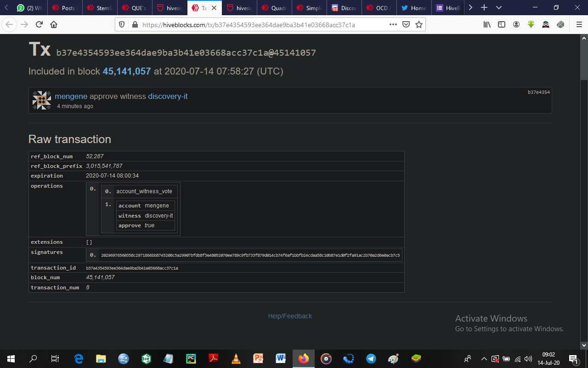Click the account_witness_vote operation text
This screenshot has width=588, height=368.
pyautogui.click(x=144, y=191)
